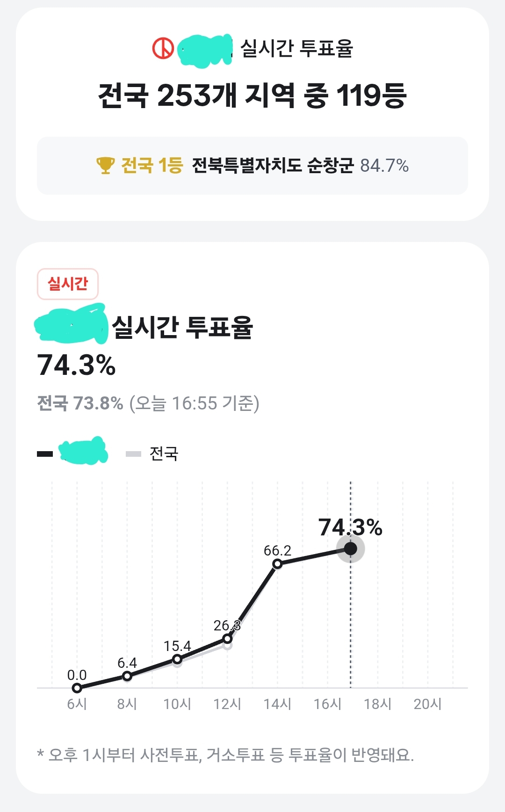This screenshot has width=505, height=812.
Task: Click the 15.4 data point at 10시
Action: pyautogui.click(x=177, y=659)
